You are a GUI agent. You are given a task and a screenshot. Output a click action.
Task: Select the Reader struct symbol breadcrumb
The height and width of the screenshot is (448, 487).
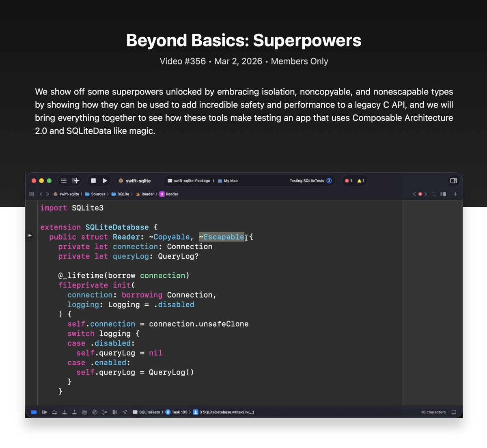tap(169, 194)
